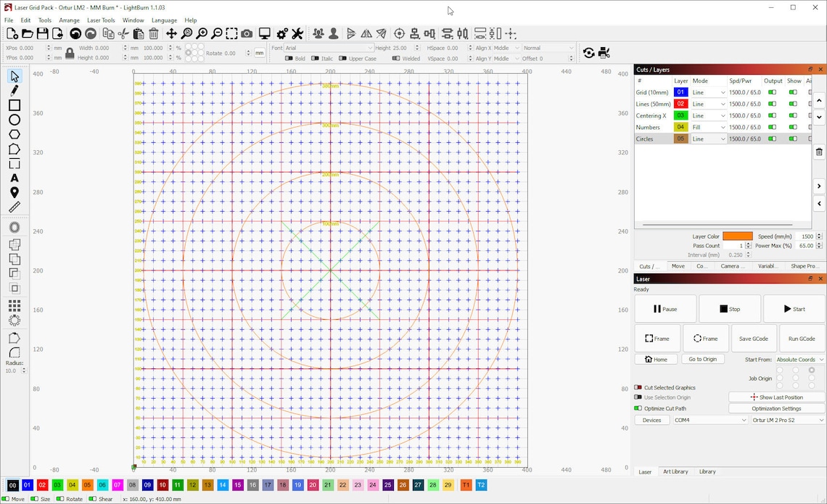The image size is (827, 504).
Task: Click the lock aspect ratio padlock
Action: click(x=70, y=53)
